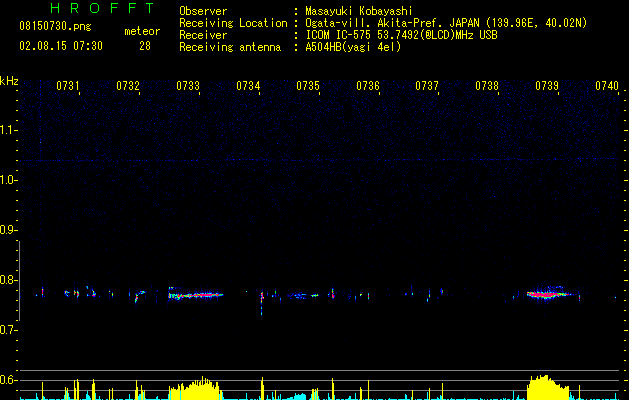Click the HROFFT title text
This screenshot has width=629, height=400.
click(102, 8)
